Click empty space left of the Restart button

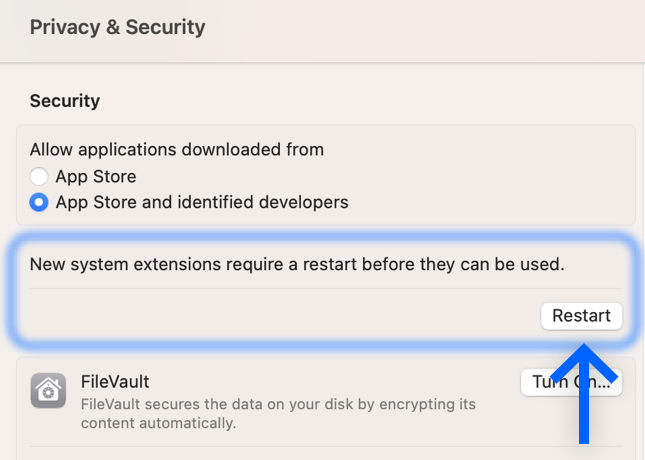280,316
